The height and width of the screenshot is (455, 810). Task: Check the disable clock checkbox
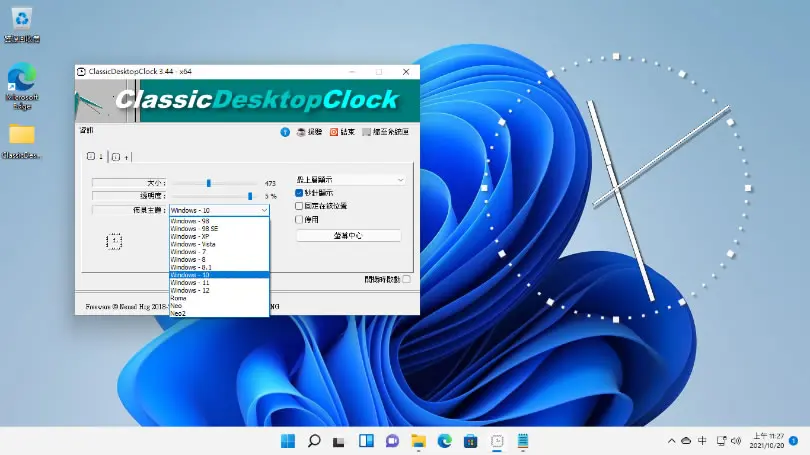(299, 219)
